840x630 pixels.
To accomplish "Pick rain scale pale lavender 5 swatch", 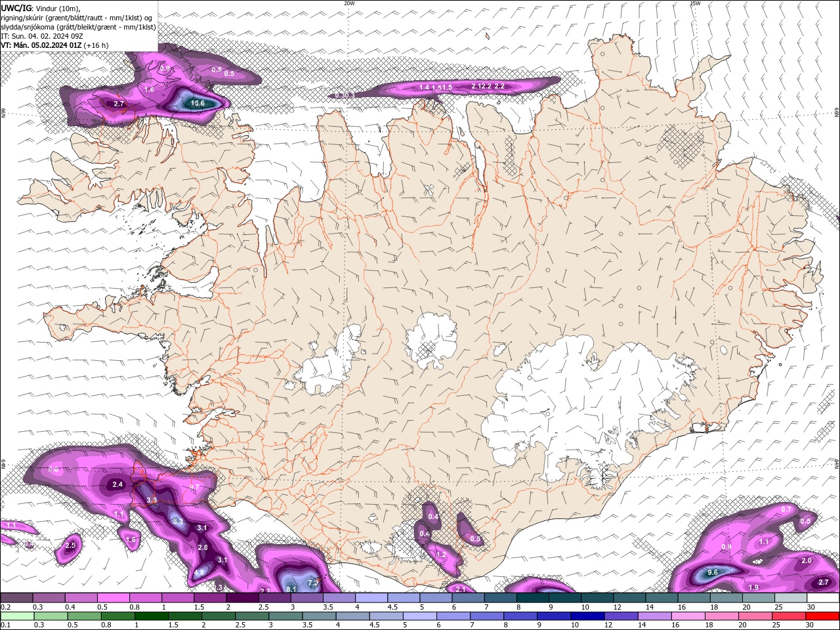I will point(421,616).
